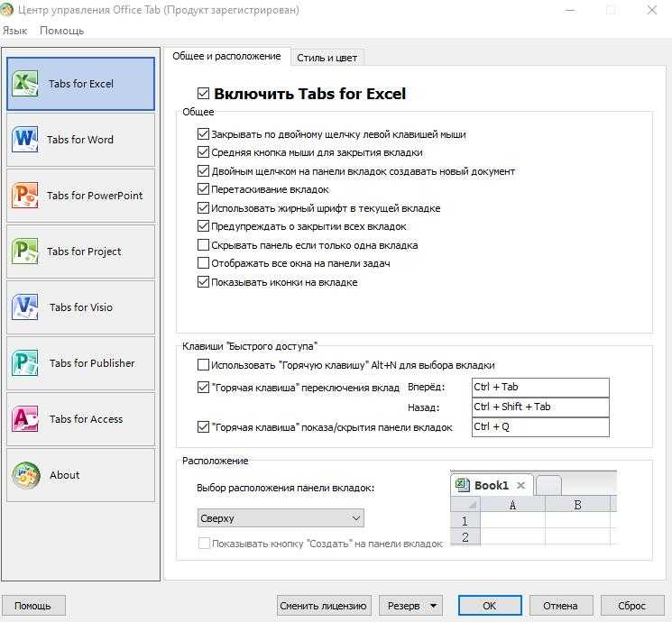This screenshot has width=672, height=622.
Task: Toggle 'Использовать жирный шрифт в текущей вкладке'
Action: pos(203,207)
